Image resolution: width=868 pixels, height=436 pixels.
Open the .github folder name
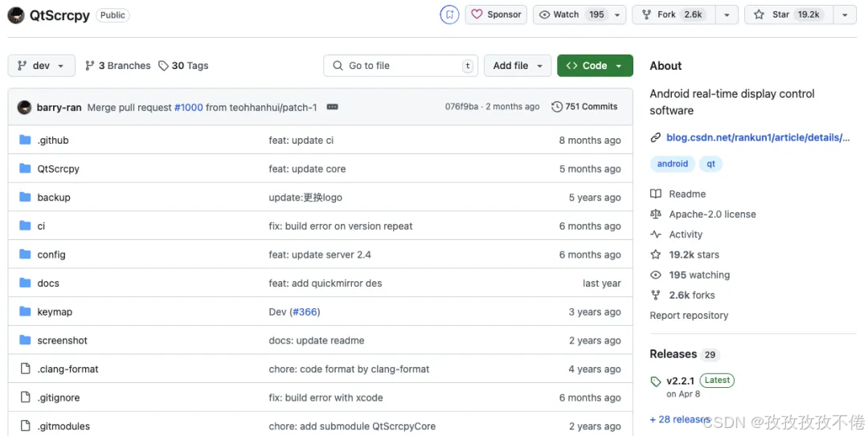tap(53, 141)
